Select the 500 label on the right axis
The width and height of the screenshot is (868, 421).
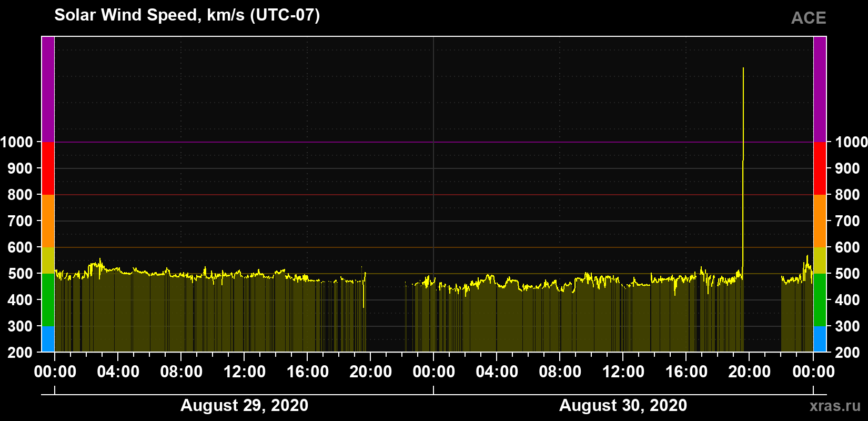point(848,274)
